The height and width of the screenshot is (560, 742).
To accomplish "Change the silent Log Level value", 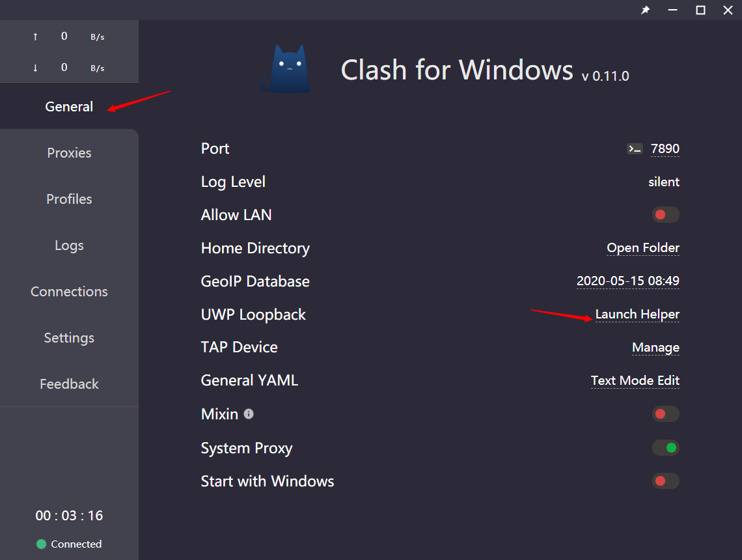I will (663, 182).
